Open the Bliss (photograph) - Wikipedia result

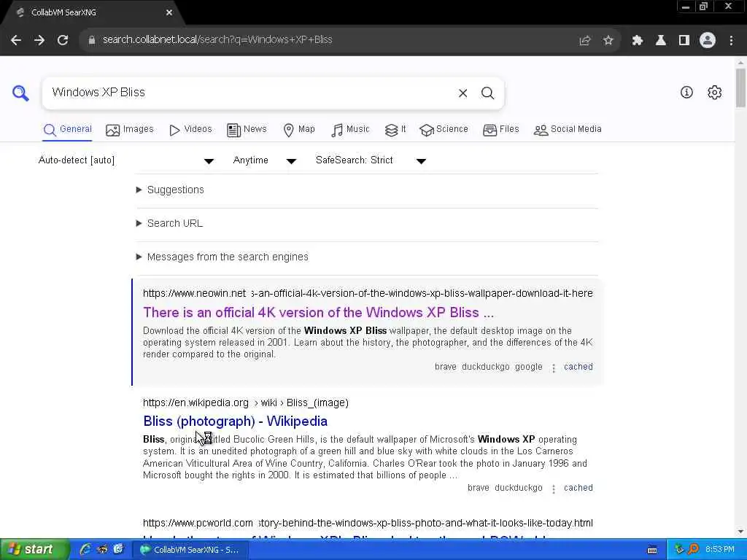coord(236,421)
